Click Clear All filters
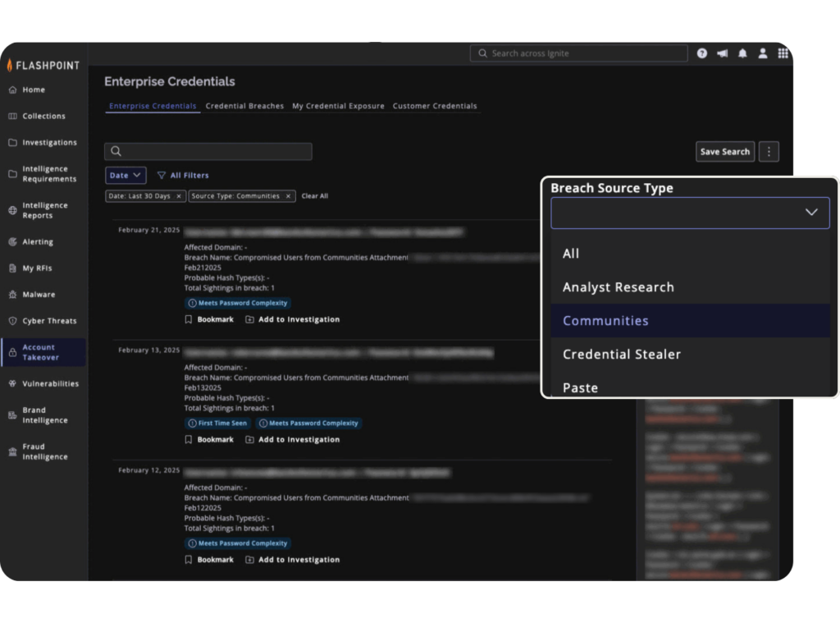Viewport: 840px width, 623px height. pyautogui.click(x=314, y=196)
